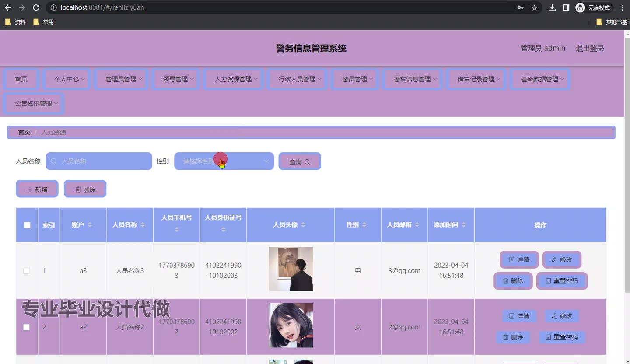
Task: Sort the table by 人员邮箱 column
Action: pos(417,225)
